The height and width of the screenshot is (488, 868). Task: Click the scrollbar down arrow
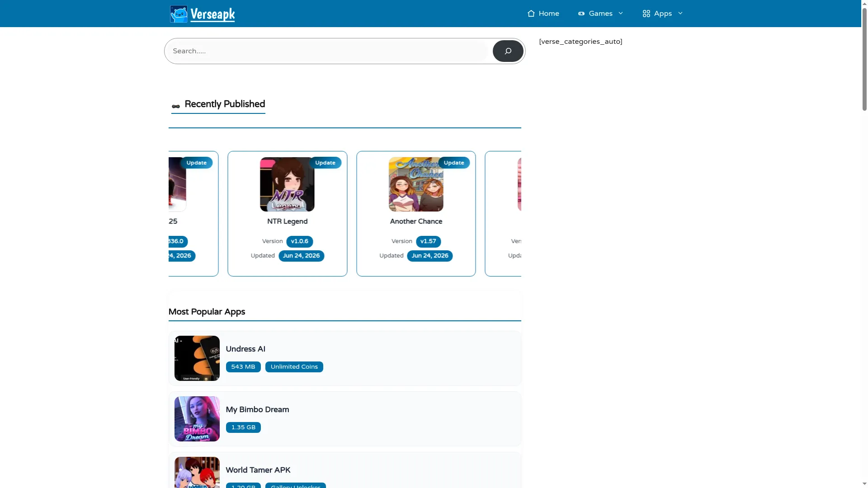click(864, 484)
